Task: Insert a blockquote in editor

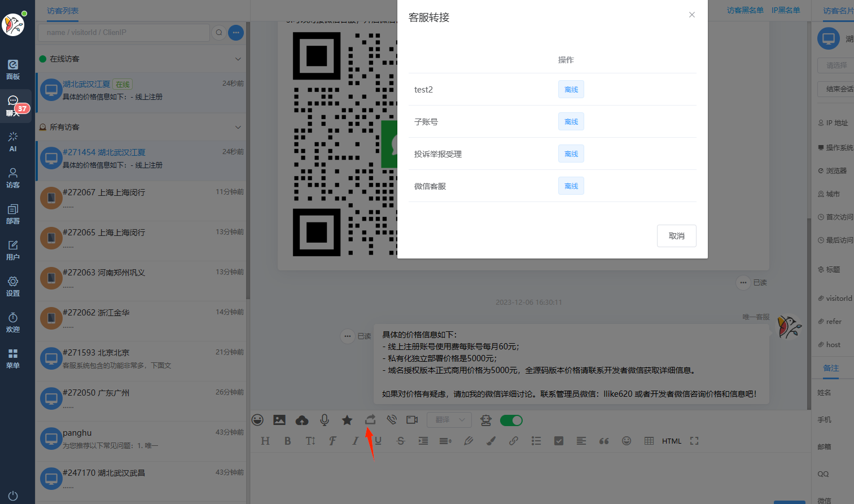Action: coord(604,441)
